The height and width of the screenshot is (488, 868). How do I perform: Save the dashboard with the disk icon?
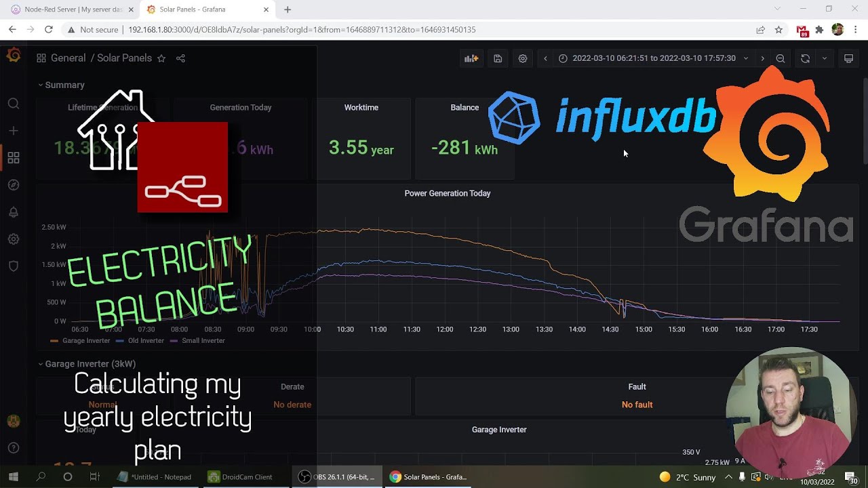pos(498,58)
